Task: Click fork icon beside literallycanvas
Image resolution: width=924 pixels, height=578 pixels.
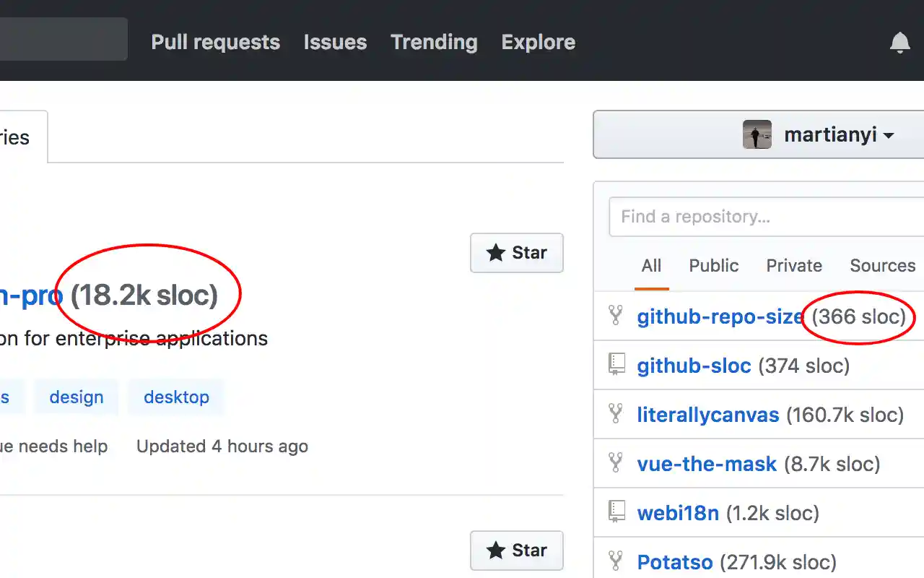Action: 616,414
